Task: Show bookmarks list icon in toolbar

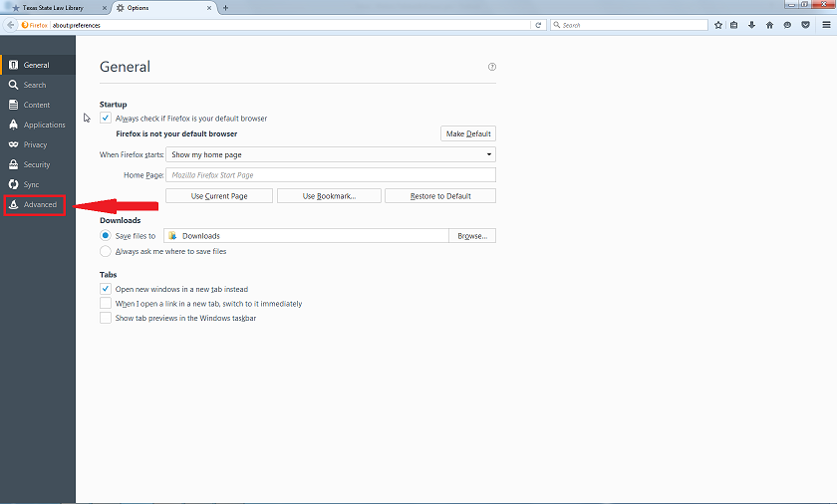Action: pyautogui.click(x=734, y=25)
